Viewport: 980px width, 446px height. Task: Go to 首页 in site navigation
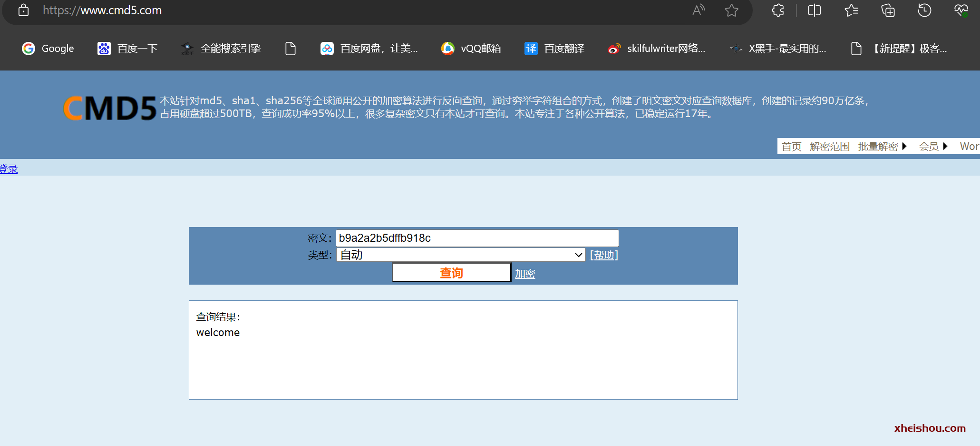click(x=792, y=147)
